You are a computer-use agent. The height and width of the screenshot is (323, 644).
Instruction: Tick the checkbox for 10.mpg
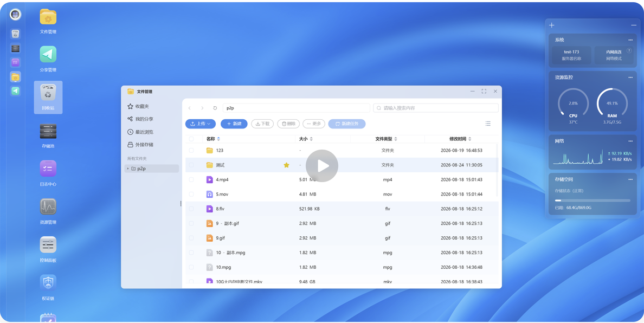point(191,267)
